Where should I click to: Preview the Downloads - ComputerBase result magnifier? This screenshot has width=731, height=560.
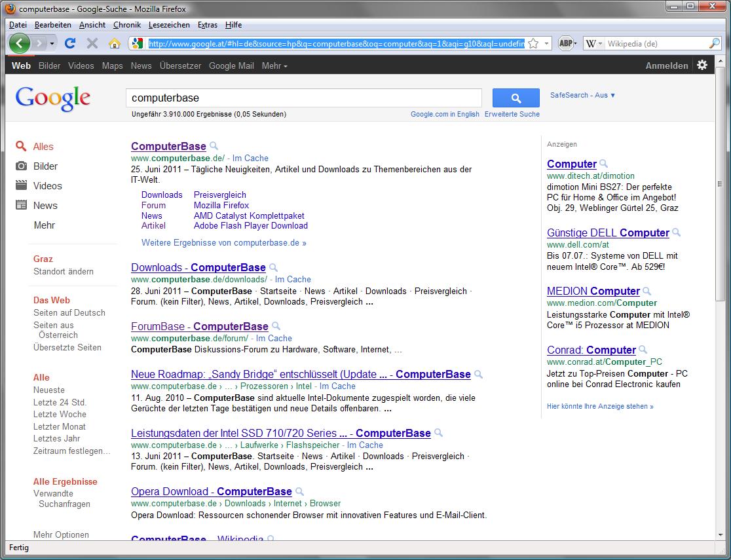point(274,268)
